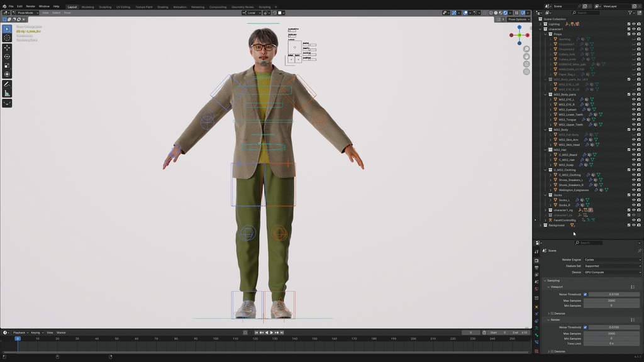
Task: Uncheck Noise Threshold under Viewport sampling
Action: (586, 294)
